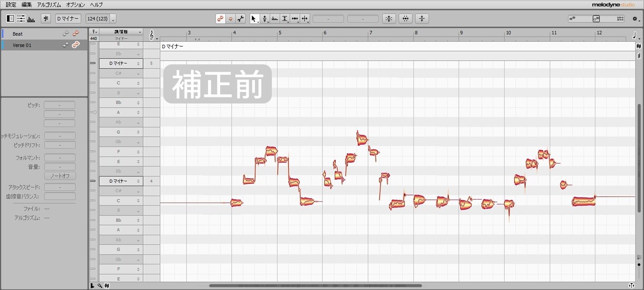Click the first ピッチ value field

point(60,105)
